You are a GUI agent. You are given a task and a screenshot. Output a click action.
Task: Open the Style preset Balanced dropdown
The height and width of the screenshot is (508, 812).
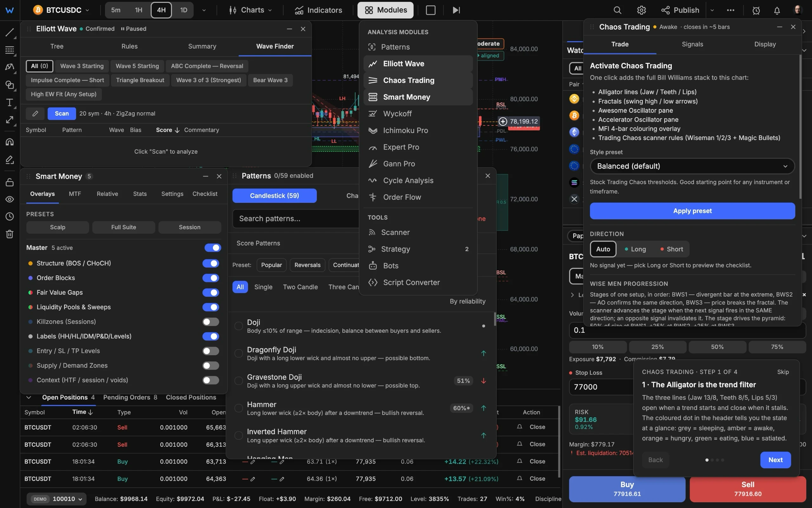pyautogui.click(x=692, y=166)
